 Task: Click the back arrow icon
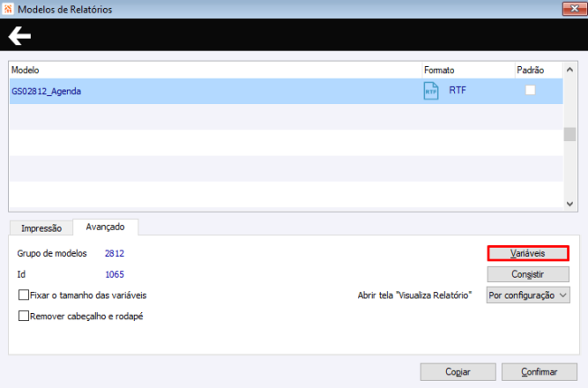tap(20, 35)
